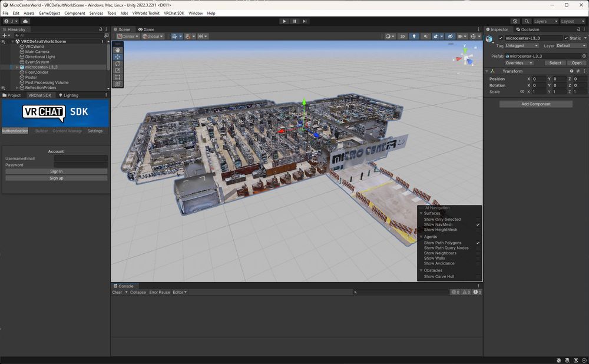
Task: Open Global handle rotation dropdown
Action: [153, 37]
